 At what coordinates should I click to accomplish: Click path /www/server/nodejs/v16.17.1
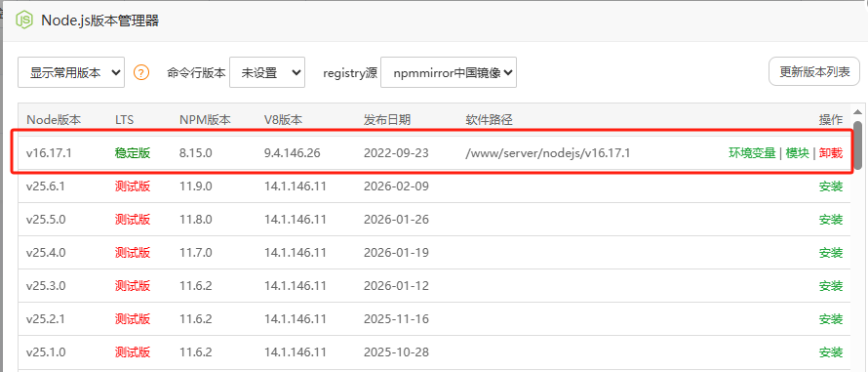tap(547, 153)
